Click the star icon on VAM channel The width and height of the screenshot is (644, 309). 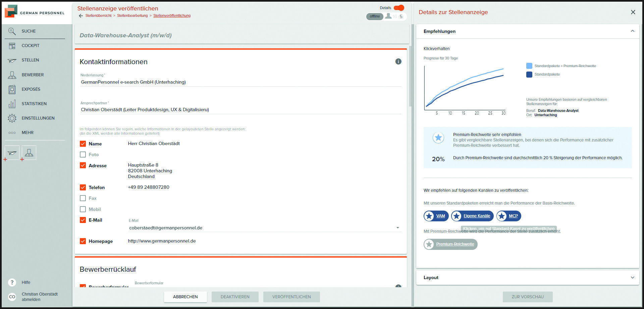pyautogui.click(x=429, y=216)
